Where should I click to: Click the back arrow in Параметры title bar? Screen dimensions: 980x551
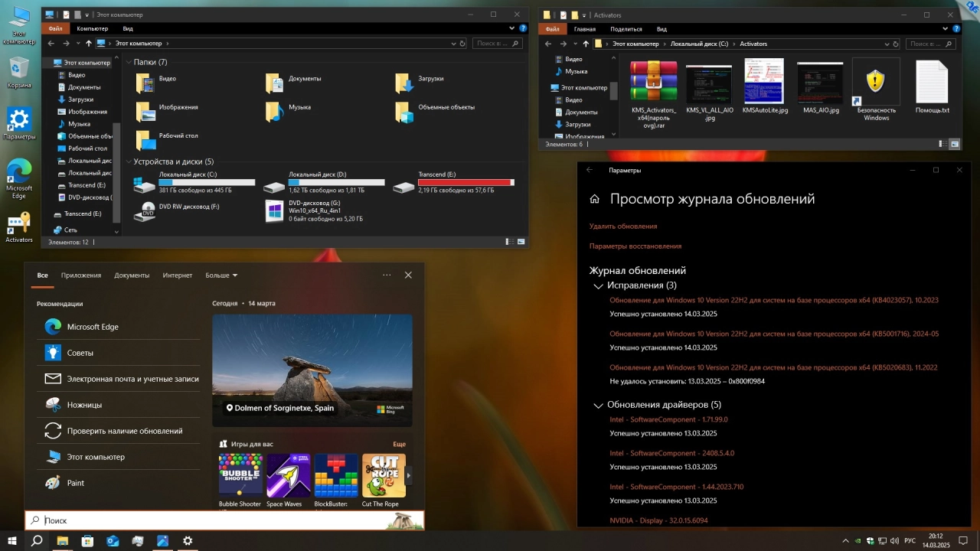(590, 170)
